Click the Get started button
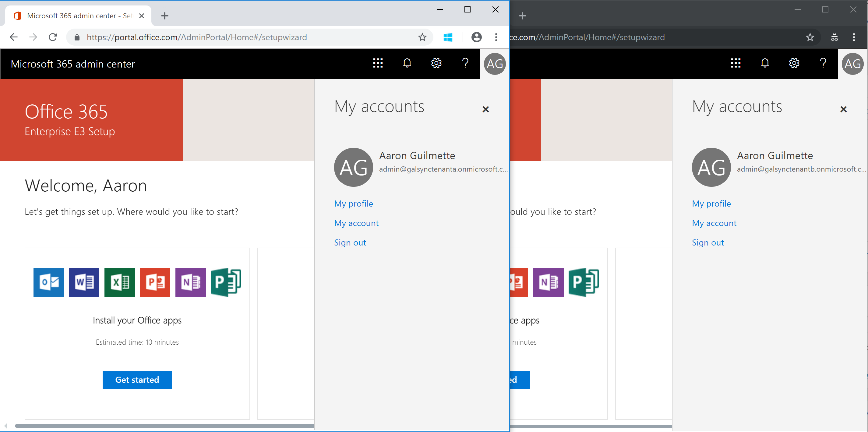The width and height of the screenshot is (868, 432). [137, 380]
